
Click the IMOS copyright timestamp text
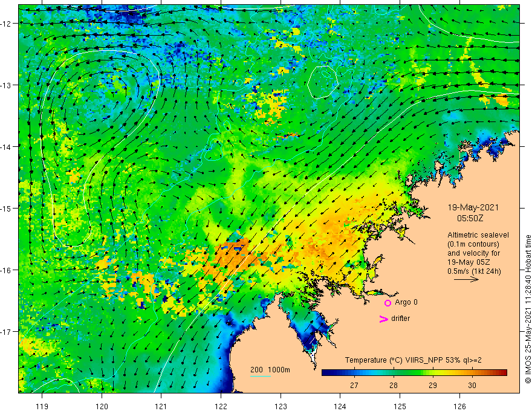point(528,309)
